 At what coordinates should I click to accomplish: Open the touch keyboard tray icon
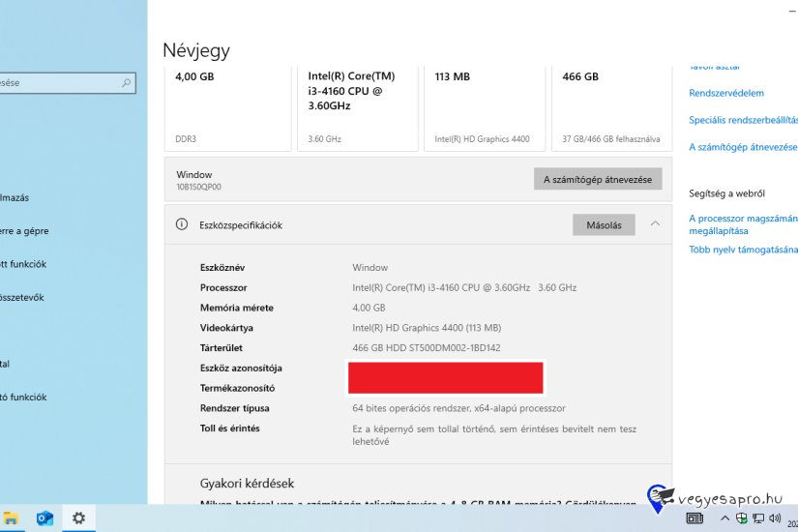(x=694, y=519)
